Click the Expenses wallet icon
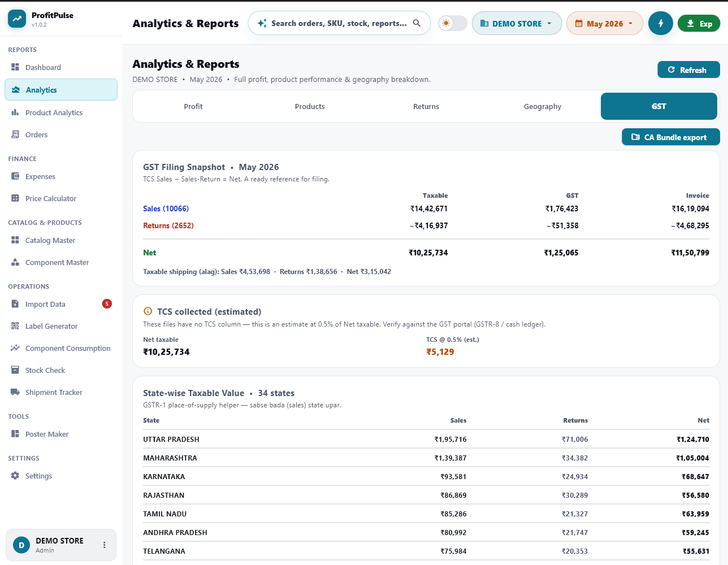The width and height of the screenshot is (728, 565). (15, 176)
